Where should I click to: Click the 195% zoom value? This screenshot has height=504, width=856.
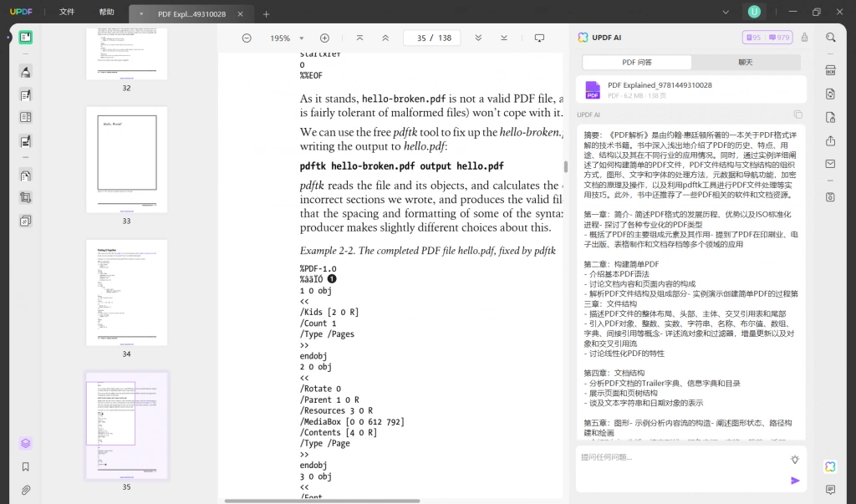(x=280, y=38)
